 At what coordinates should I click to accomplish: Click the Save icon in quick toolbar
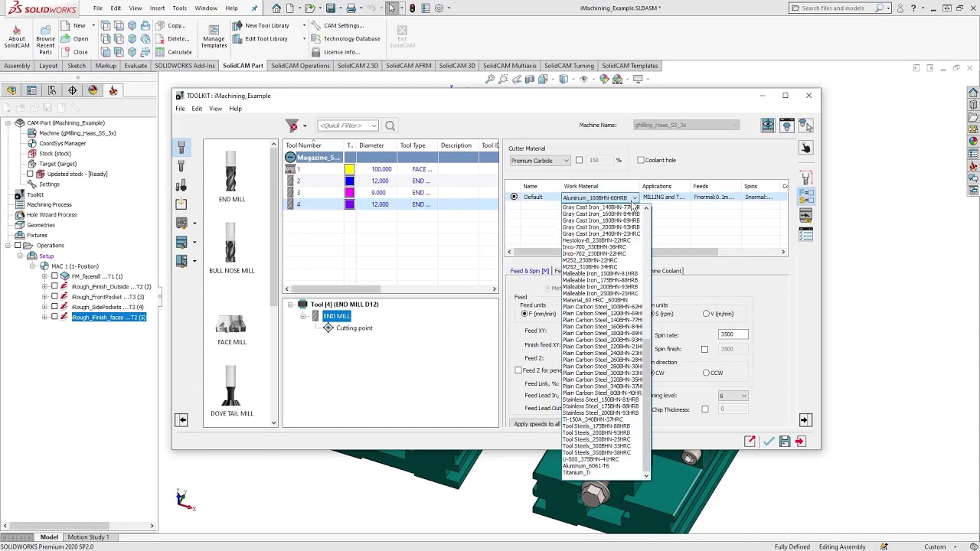(x=331, y=8)
